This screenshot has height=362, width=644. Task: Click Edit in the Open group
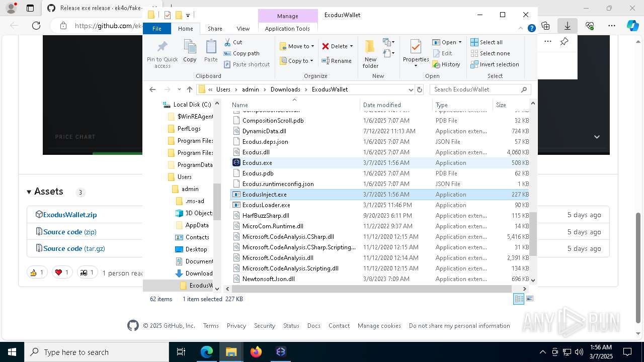click(x=442, y=53)
